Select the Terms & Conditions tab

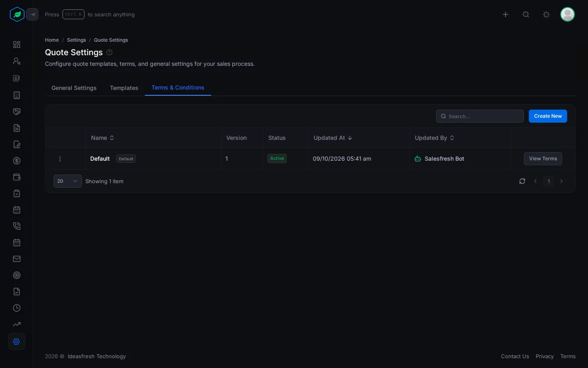tap(178, 88)
